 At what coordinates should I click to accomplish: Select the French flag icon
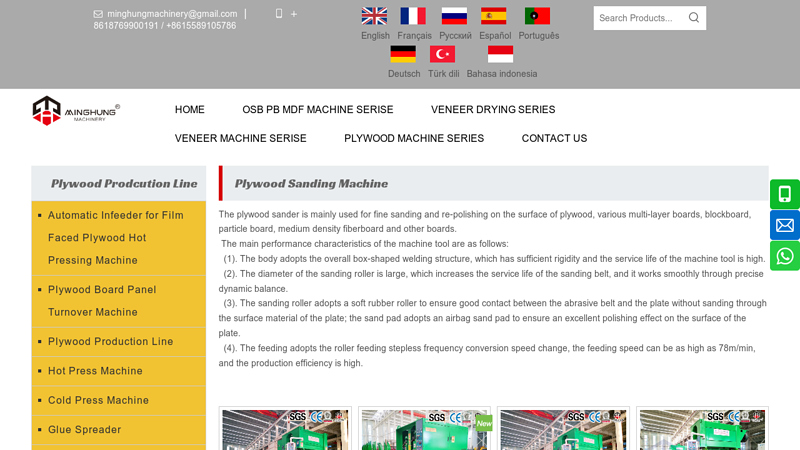pos(413,16)
